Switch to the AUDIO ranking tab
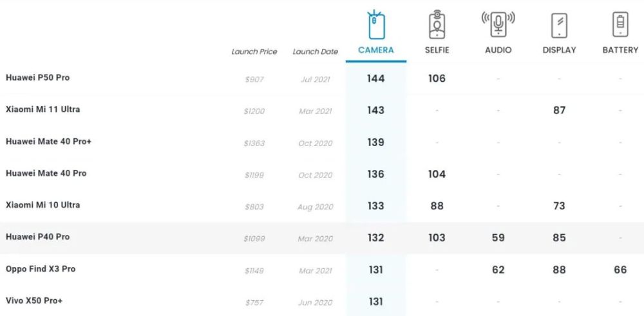 click(498, 50)
